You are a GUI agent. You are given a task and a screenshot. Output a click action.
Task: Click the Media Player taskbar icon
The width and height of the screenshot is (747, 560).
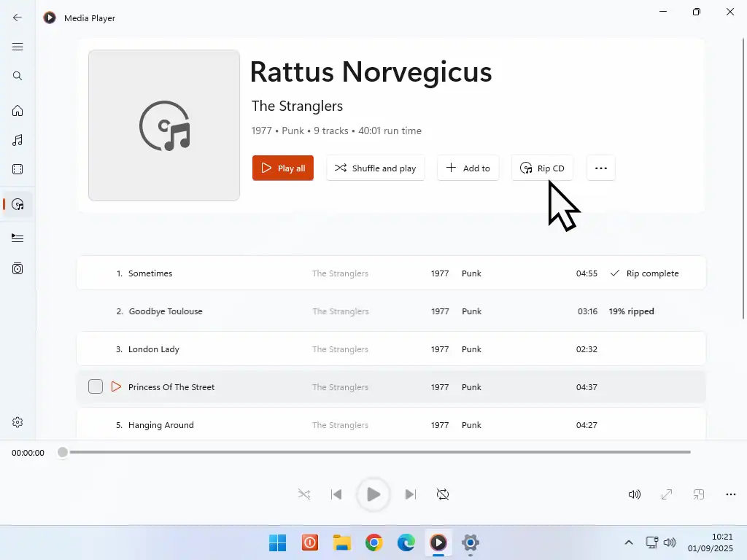coord(438,542)
